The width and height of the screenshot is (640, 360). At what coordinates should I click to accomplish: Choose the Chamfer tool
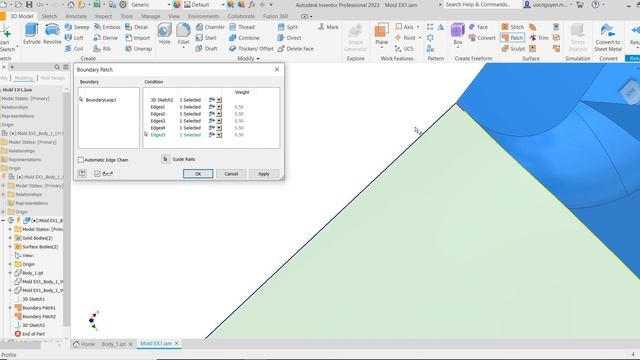(210, 27)
